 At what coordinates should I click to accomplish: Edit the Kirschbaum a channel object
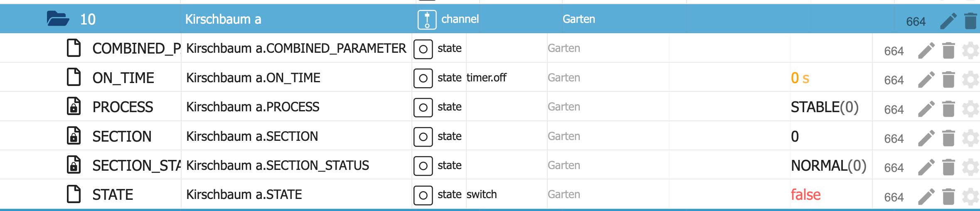pos(948,21)
